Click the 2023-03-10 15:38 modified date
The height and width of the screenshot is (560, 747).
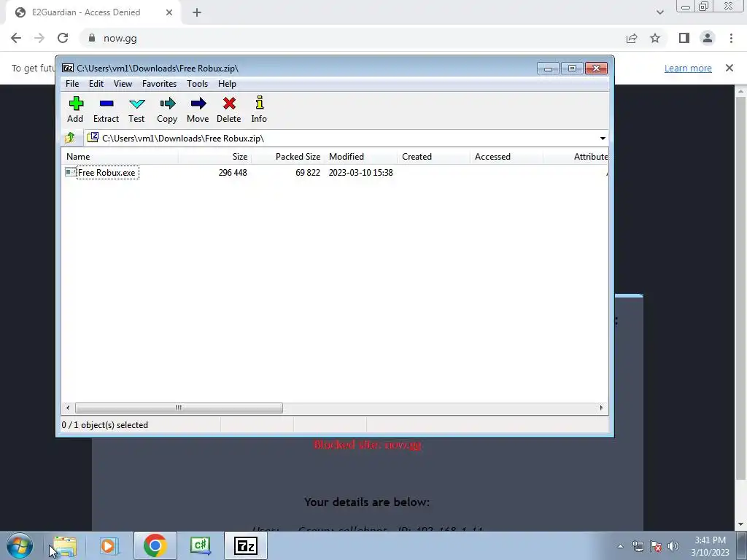pyautogui.click(x=360, y=172)
